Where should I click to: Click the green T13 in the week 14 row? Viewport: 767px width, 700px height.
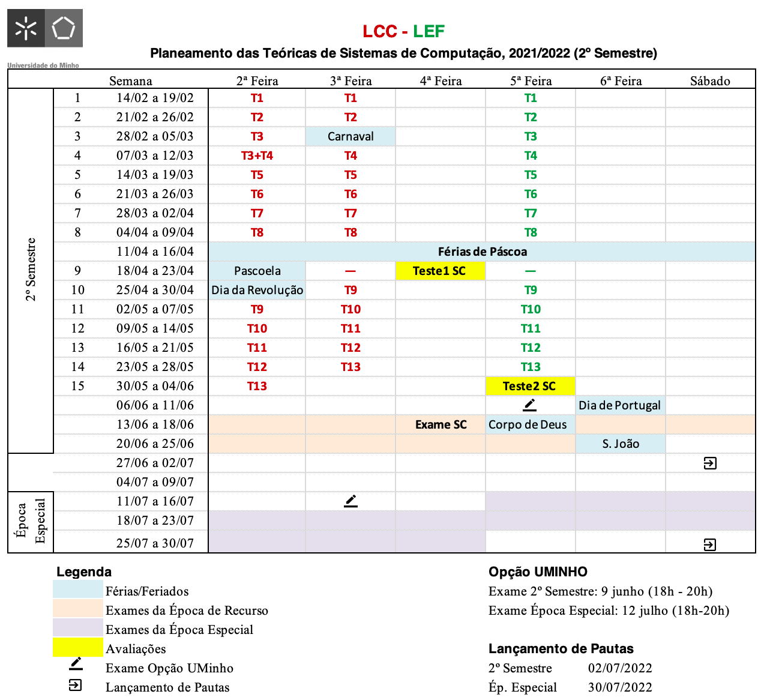coord(531,367)
